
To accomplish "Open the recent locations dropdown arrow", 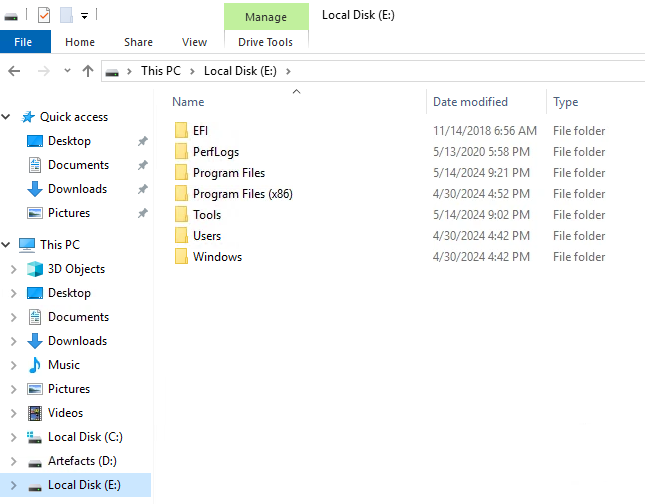I will coord(67,71).
